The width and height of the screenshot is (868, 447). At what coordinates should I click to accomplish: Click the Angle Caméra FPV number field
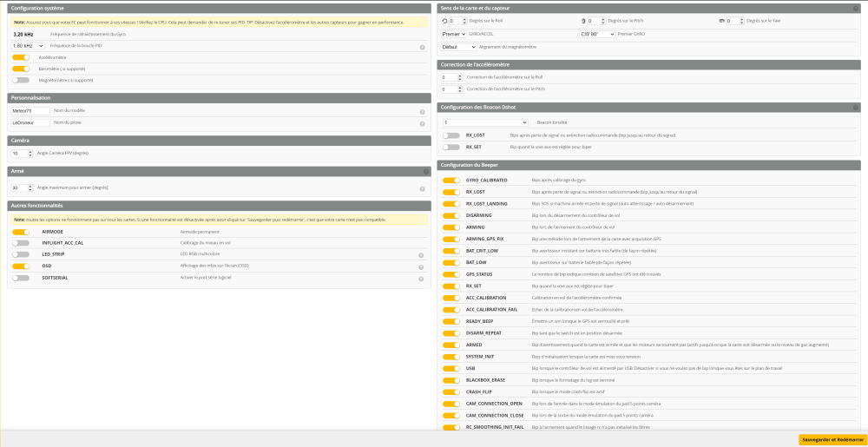point(22,153)
